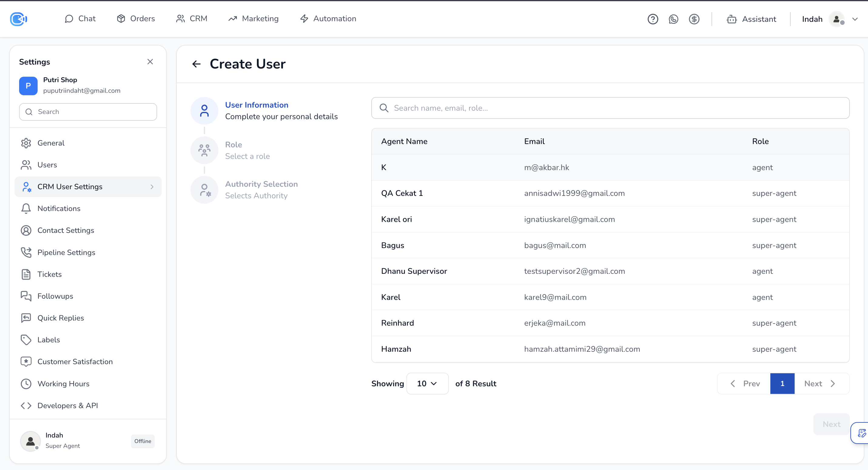Image resolution: width=868 pixels, height=470 pixels.
Task: Click the help question mark icon
Action: 653,19
